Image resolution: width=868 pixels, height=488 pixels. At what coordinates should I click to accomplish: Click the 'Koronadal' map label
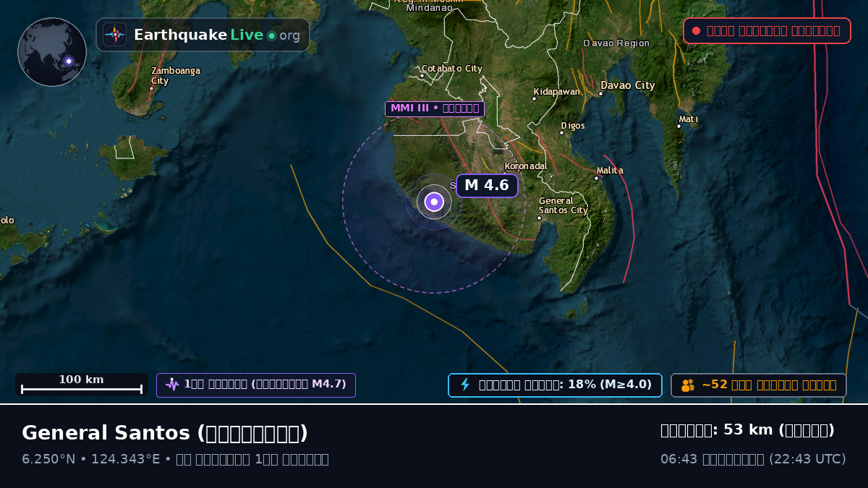526,166
